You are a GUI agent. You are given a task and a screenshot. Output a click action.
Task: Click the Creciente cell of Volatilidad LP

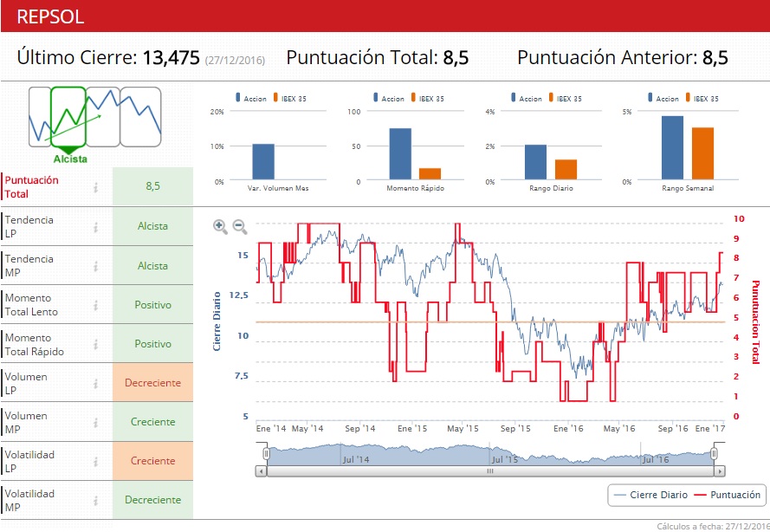pos(152,461)
